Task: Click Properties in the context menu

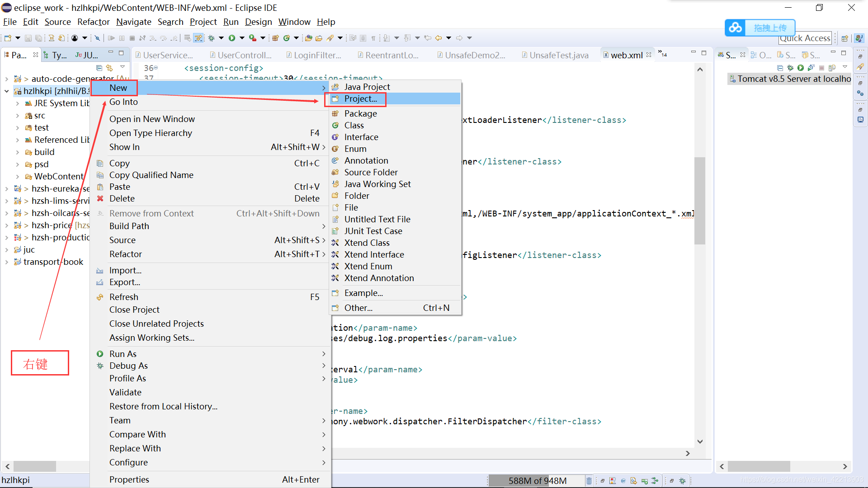Action: pos(210,479)
